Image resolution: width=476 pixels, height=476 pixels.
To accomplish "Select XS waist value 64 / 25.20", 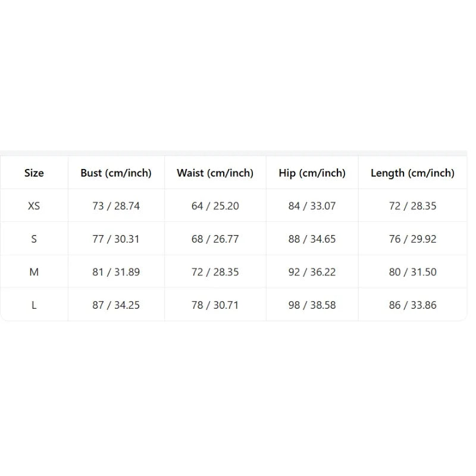I will 215,206.
